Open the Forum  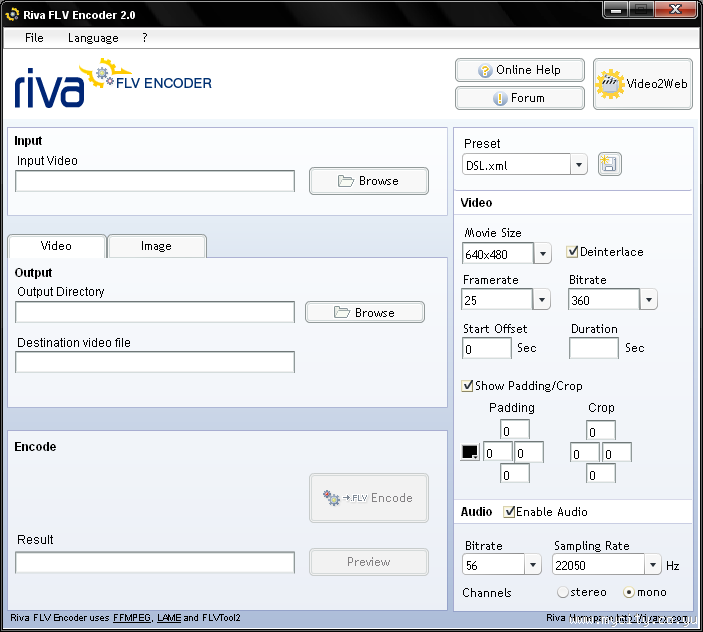coord(520,98)
